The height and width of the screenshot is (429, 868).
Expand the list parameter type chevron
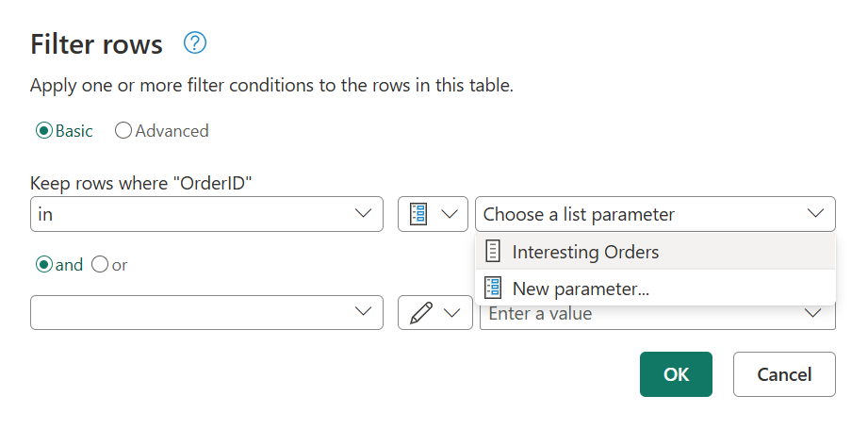click(450, 214)
